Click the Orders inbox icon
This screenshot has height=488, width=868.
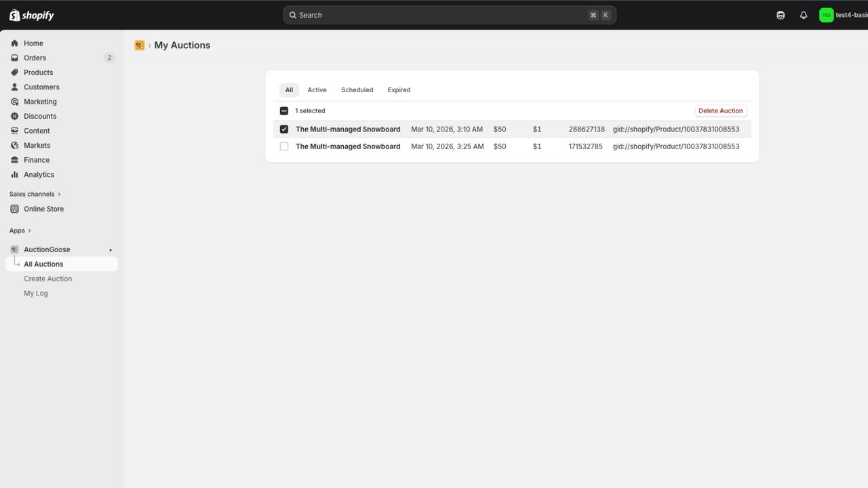(x=15, y=58)
